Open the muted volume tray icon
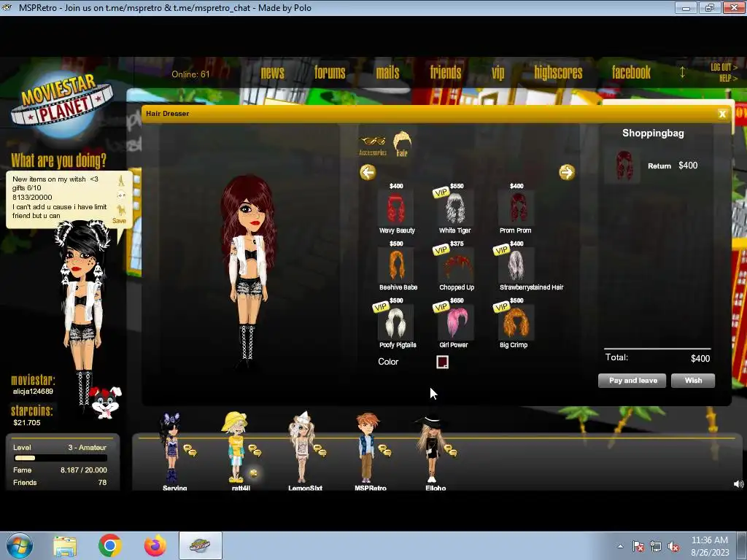This screenshot has width=747, height=560. coord(673,547)
